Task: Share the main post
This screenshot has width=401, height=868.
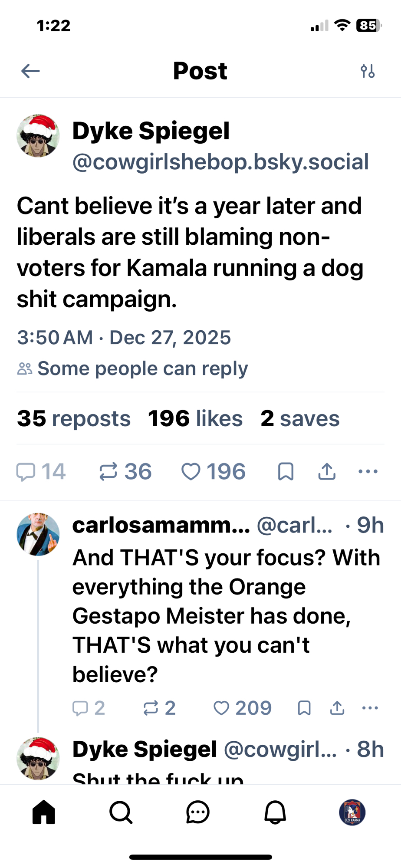Action: pyautogui.click(x=327, y=472)
